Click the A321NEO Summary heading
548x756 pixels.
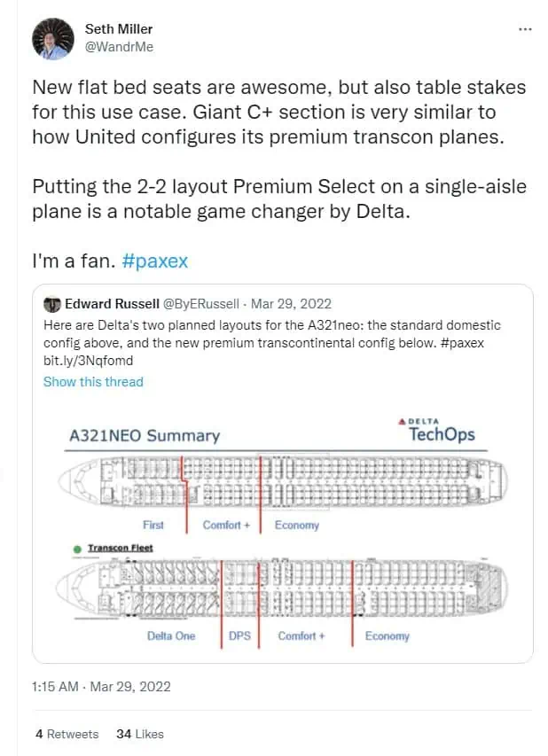(145, 435)
